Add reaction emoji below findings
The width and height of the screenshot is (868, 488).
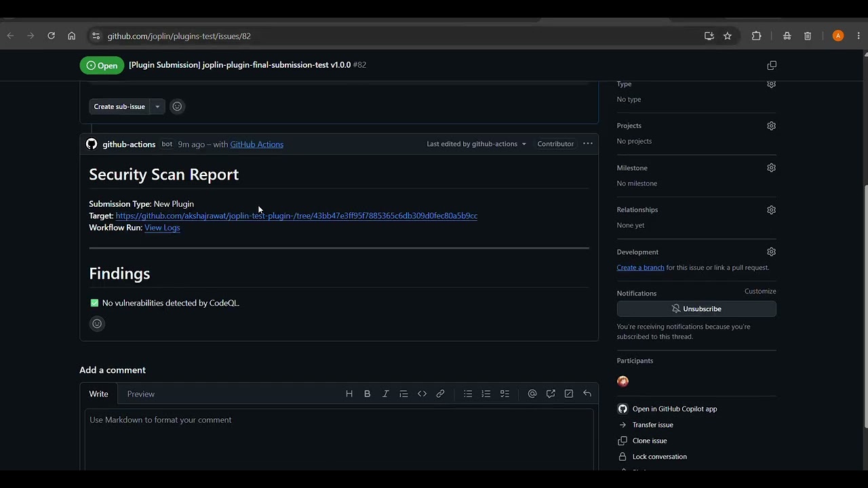[97, 323]
